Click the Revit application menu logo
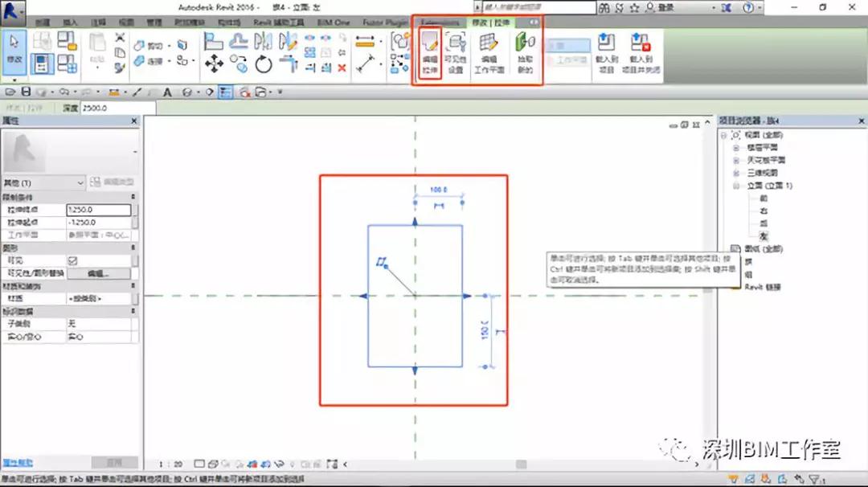868x487 pixels. 12,11
